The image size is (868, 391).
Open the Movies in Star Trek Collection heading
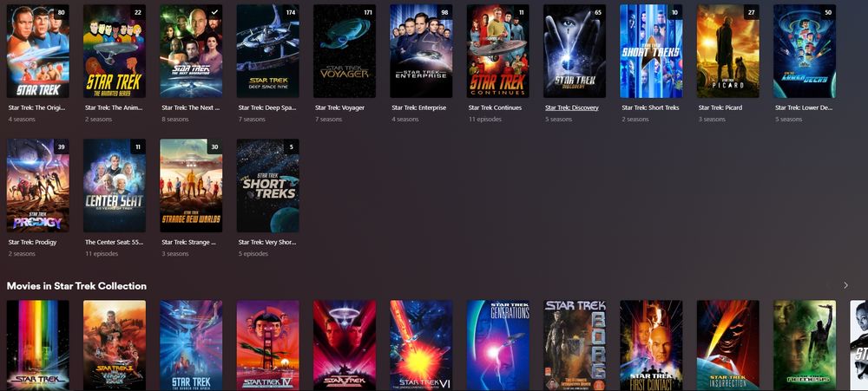pos(76,286)
